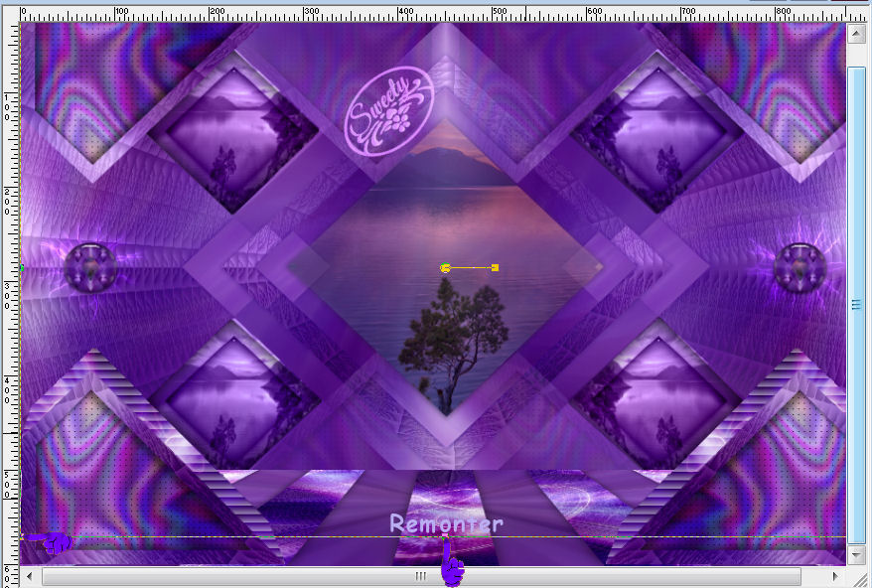Click the horizontal scrollbar thumb grip

point(421,576)
